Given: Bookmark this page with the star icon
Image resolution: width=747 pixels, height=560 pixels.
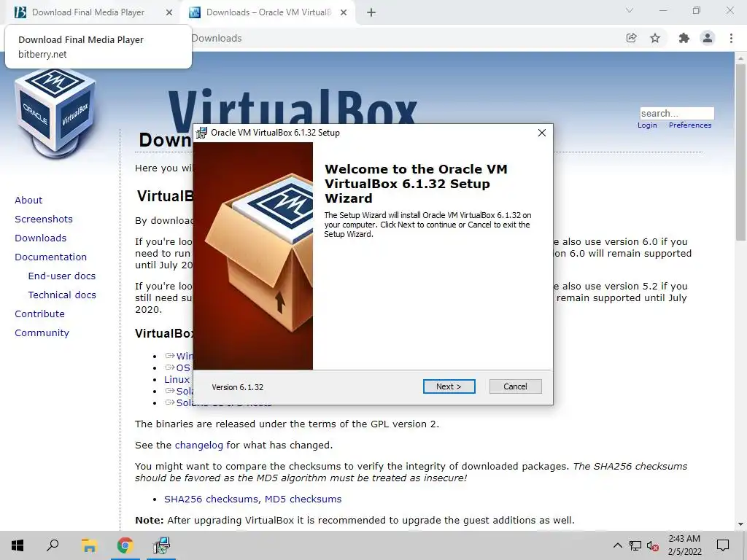Looking at the screenshot, I should (x=655, y=38).
